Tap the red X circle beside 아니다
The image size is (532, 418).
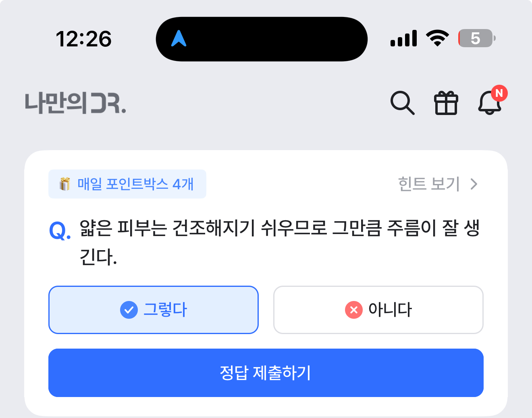coord(354,310)
